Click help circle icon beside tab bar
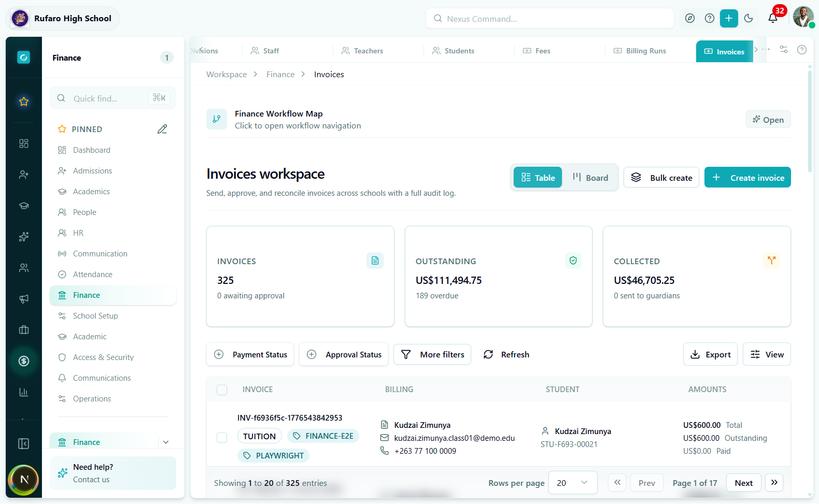Screen dimensions: 819x504 (x=802, y=50)
